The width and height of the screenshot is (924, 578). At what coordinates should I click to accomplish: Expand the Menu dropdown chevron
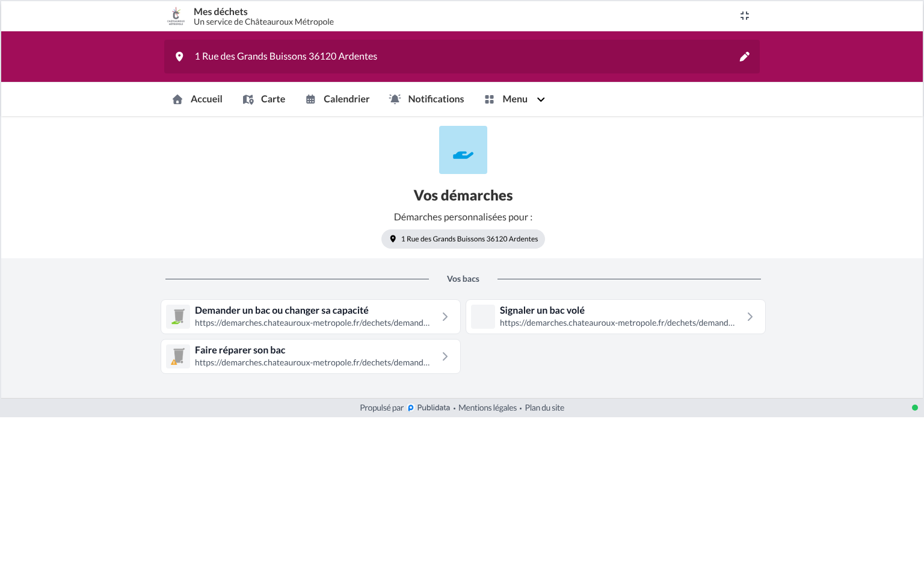tap(541, 99)
